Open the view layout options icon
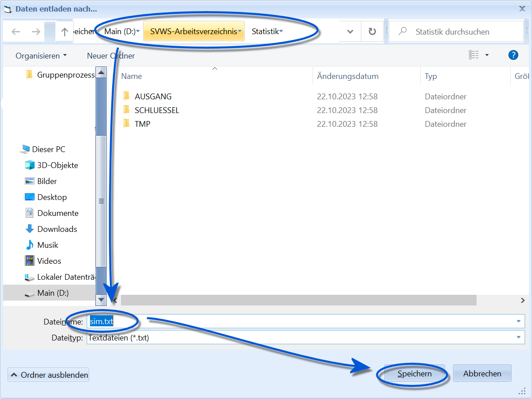The width and height of the screenshot is (532, 399). (x=474, y=55)
